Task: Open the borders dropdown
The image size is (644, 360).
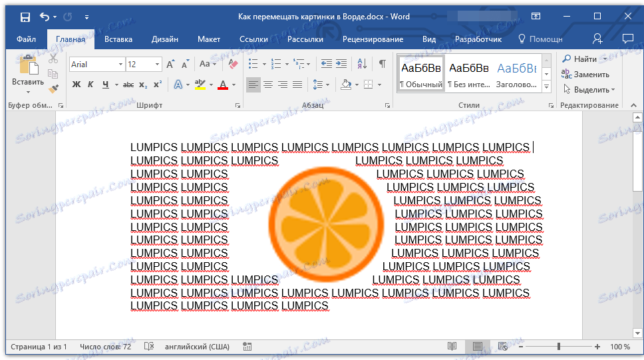Action: click(379, 85)
